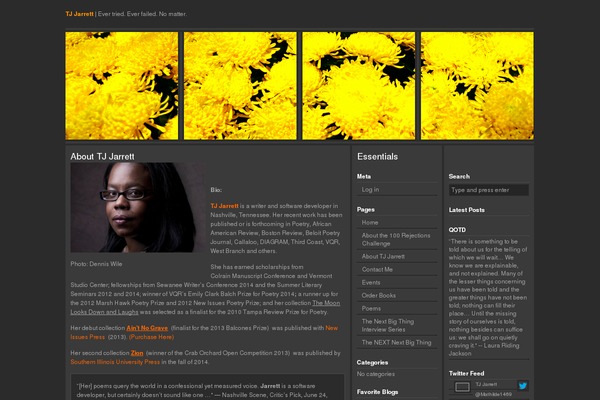Open the TJ Jarrett site title link

click(x=79, y=14)
